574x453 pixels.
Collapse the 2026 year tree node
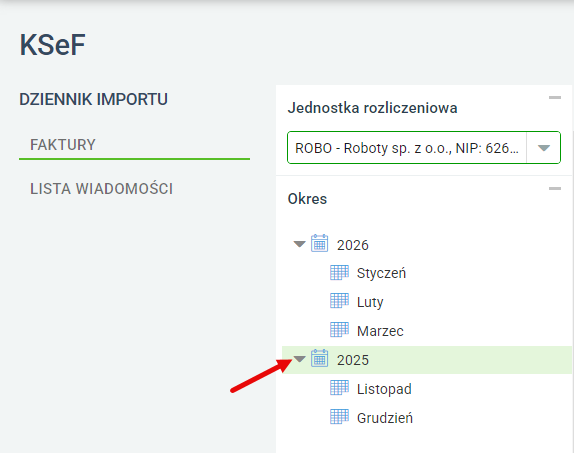tap(299, 244)
